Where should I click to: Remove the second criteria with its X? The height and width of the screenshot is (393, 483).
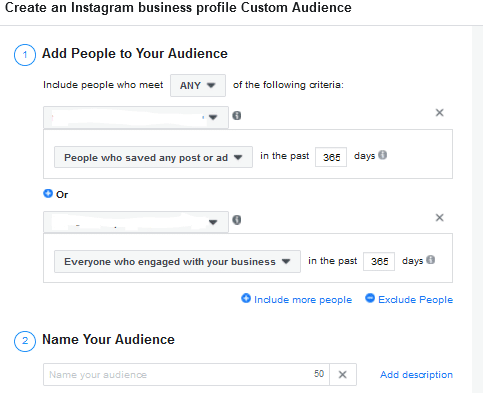[440, 218]
